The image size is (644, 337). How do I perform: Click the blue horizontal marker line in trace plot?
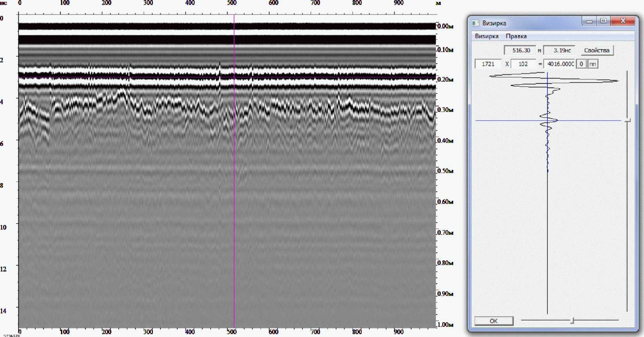[x=508, y=120]
